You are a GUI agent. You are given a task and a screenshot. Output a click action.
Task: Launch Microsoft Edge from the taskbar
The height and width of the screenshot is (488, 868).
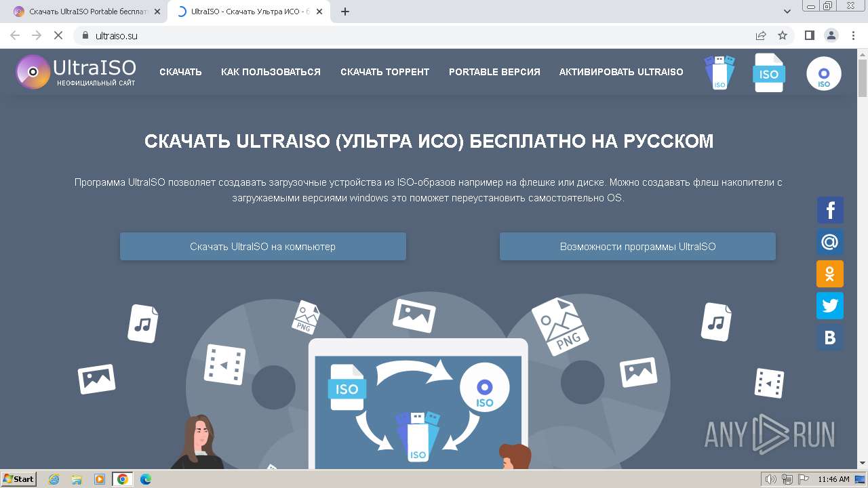click(x=146, y=479)
